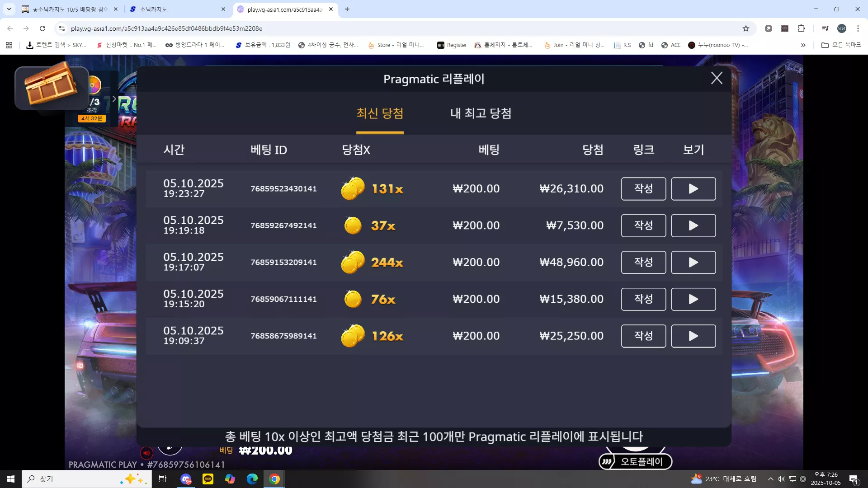Open the Windows Start menu
Viewport: 868px width, 488px height.
pyautogui.click(x=11, y=479)
